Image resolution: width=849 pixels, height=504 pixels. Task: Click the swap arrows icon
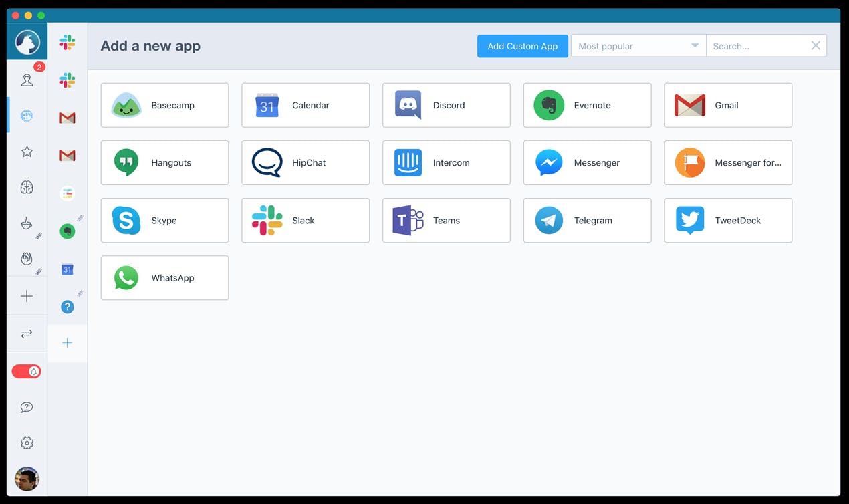pos(27,334)
